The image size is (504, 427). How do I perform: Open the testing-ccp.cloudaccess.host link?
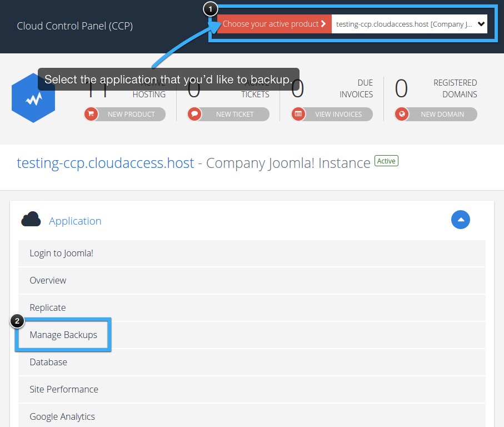(106, 163)
